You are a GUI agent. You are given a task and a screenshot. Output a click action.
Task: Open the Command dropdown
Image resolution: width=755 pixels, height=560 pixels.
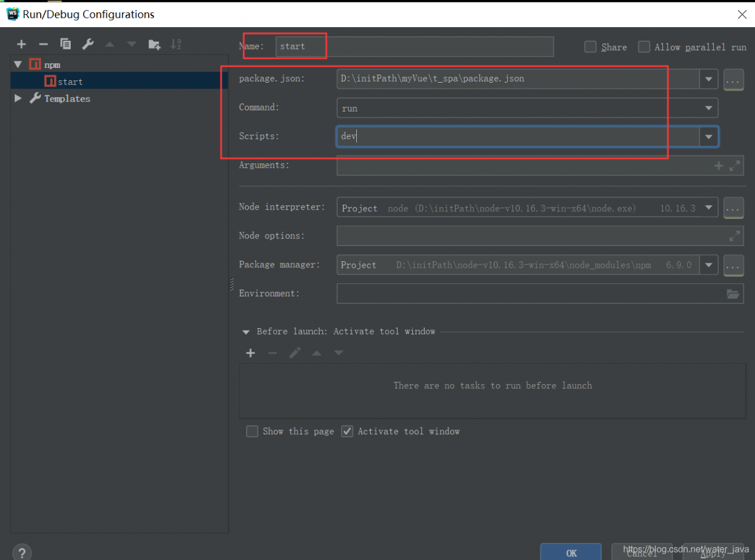coord(708,108)
